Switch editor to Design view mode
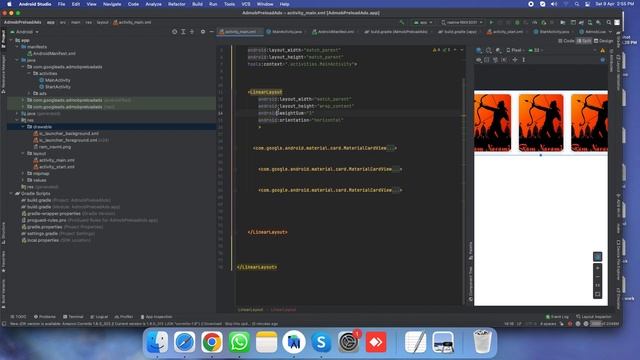The image size is (640, 360). [x=604, y=41]
